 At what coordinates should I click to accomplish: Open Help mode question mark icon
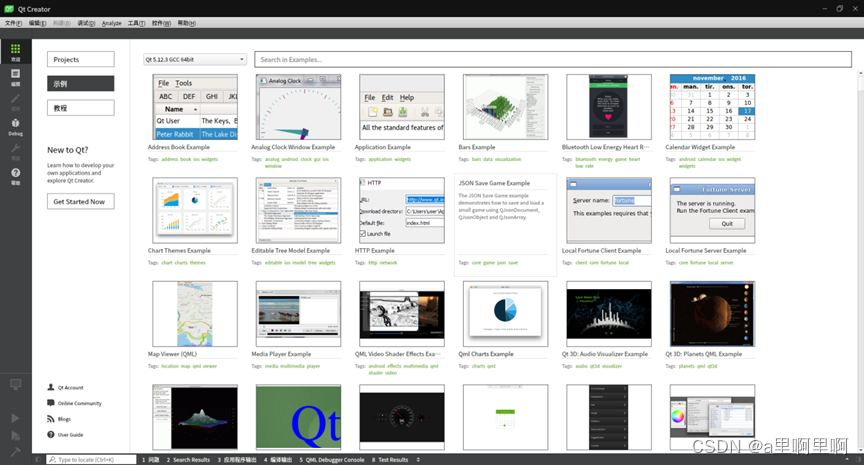pos(15,173)
